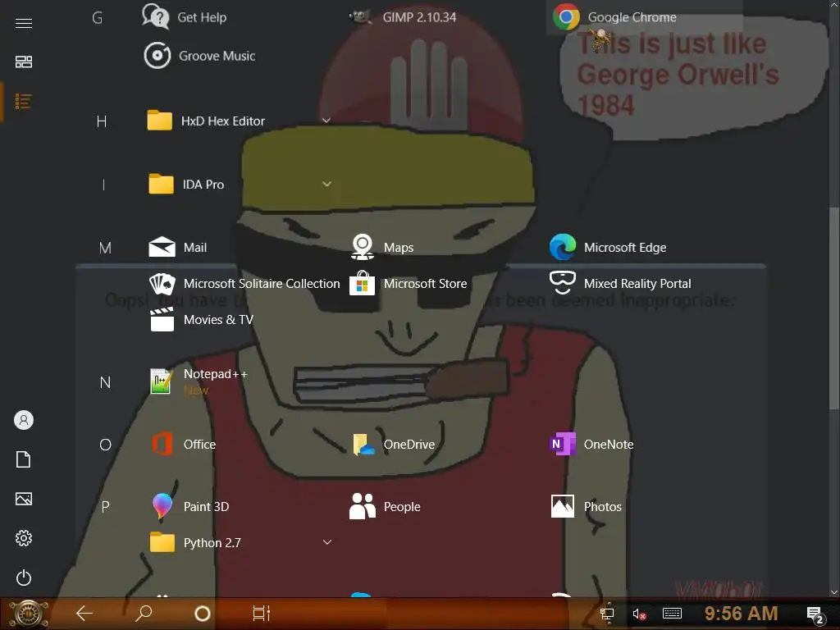Screen dimensions: 840x630
Task: Open GIMP 2.10.34 icon
Action: (x=361, y=17)
